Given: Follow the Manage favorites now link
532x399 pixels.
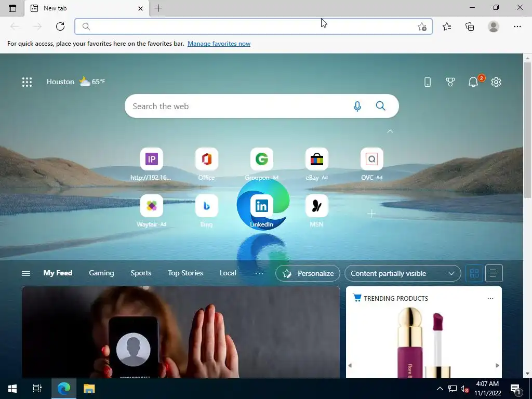Looking at the screenshot, I should 219,44.
